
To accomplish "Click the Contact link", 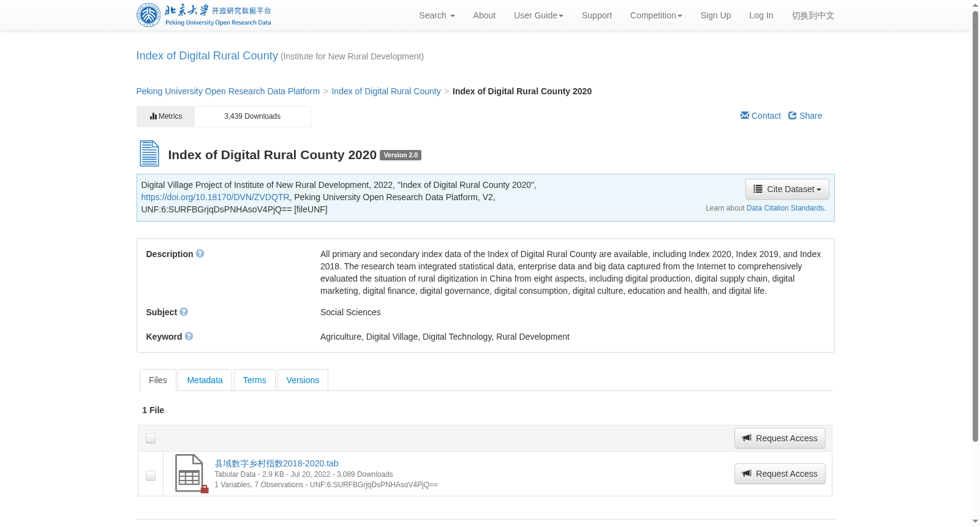I will click(761, 116).
